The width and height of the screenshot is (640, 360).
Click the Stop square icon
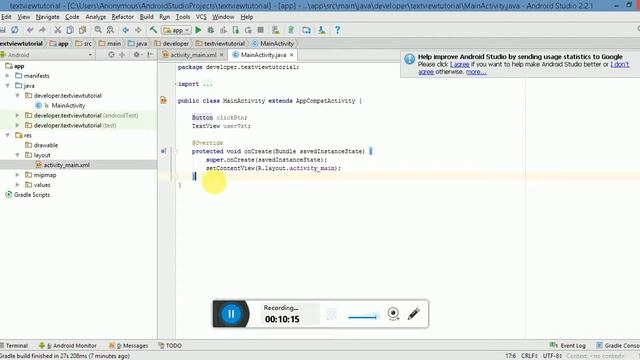[260, 30]
